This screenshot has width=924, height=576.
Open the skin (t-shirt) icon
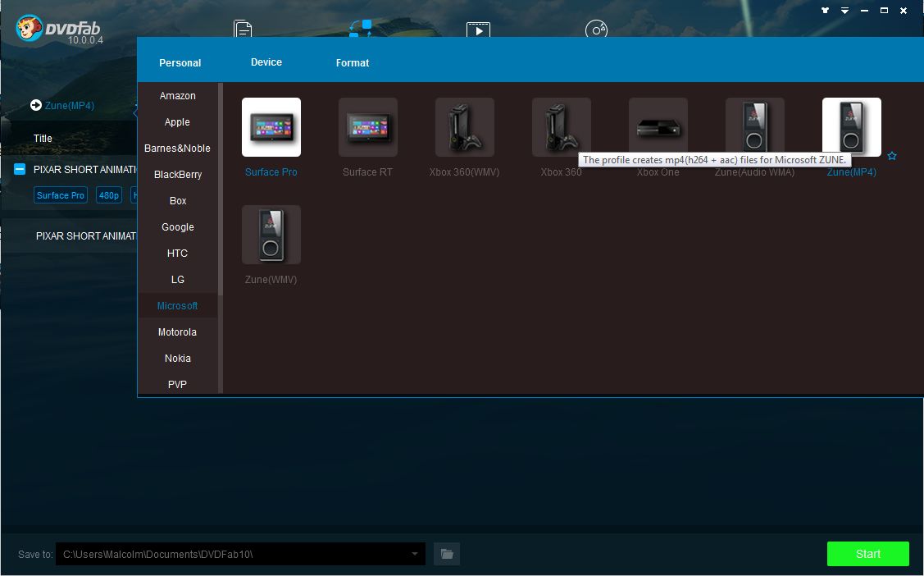(x=825, y=11)
